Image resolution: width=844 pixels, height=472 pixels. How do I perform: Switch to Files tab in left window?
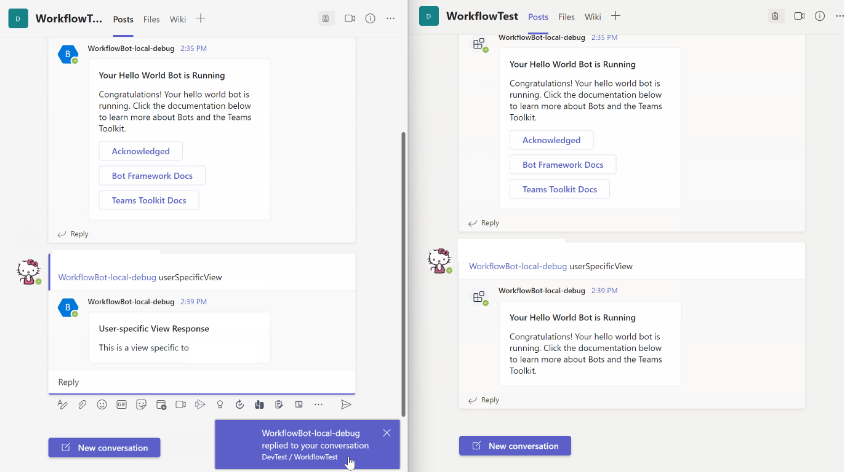point(151,19)
